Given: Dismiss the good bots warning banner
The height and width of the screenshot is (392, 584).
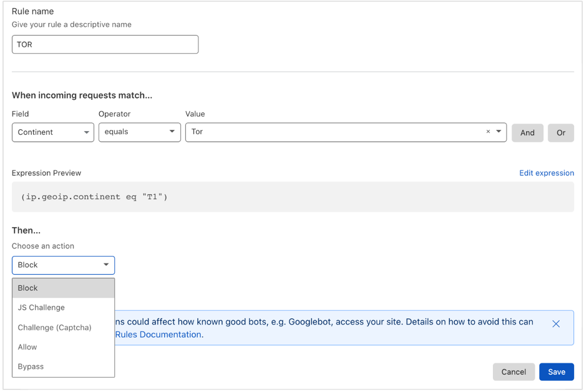Looking at the screenshot, I should click(556, 324).
